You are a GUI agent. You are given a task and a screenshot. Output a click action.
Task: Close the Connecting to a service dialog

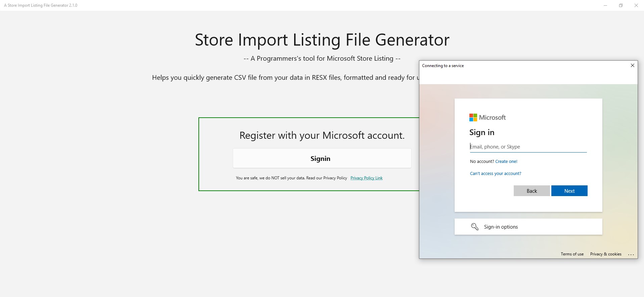tap(632, 65)
